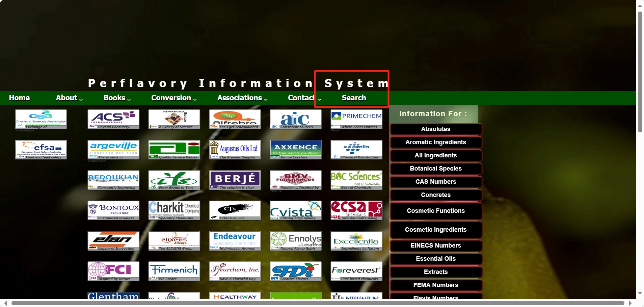Open the Bedoukian Research logo

pos(113,180)
